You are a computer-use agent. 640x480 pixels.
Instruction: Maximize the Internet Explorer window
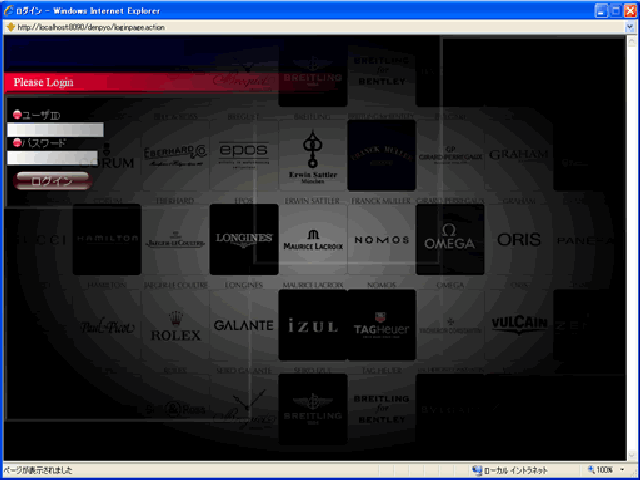click(x=616, y=11)
